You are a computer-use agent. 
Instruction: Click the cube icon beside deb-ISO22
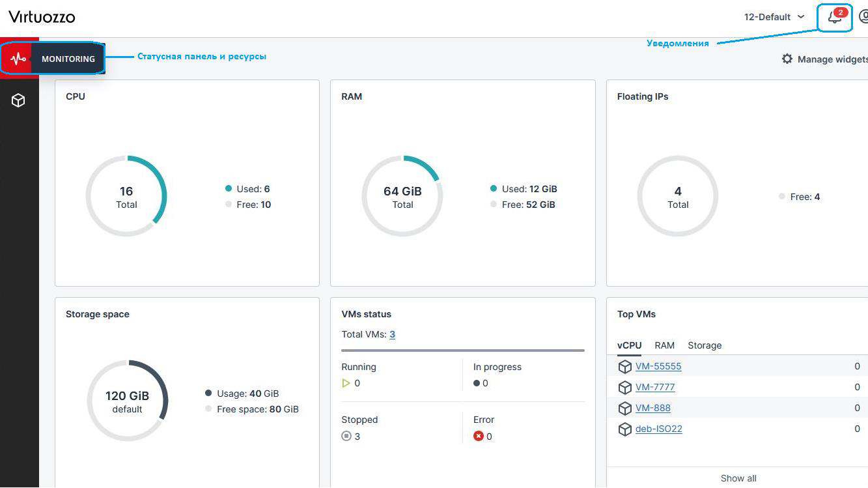(624, 429)
